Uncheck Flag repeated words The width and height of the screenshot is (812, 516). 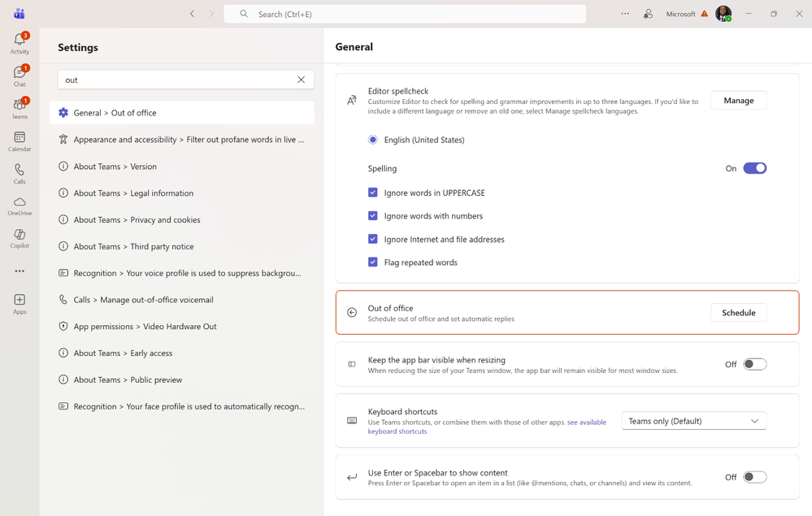(x=373, y=262)
